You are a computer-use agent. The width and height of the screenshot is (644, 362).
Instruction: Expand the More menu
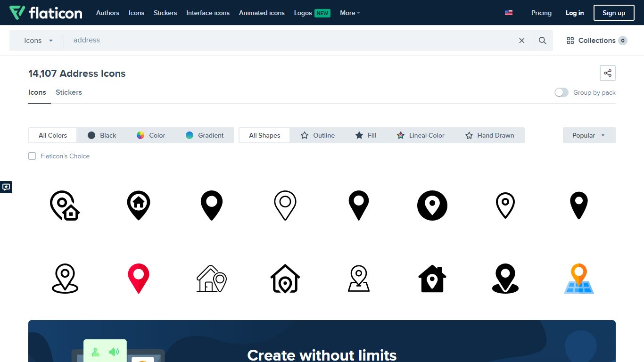[x=350, y=13]
